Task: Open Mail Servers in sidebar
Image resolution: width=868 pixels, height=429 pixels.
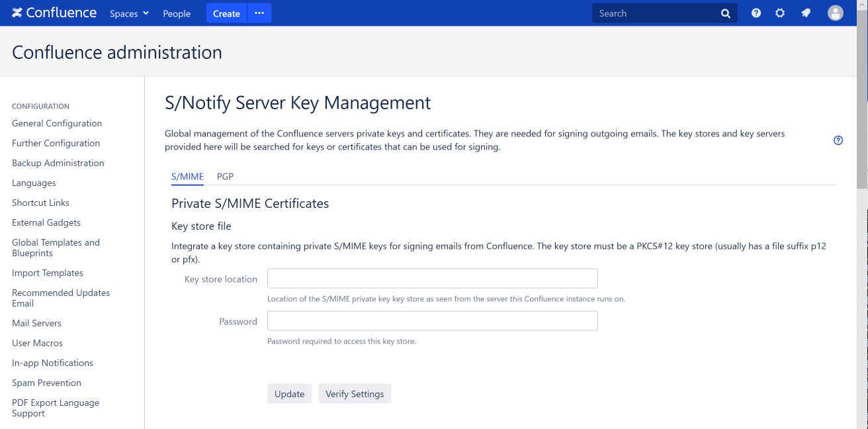Action: click(36, 323)
